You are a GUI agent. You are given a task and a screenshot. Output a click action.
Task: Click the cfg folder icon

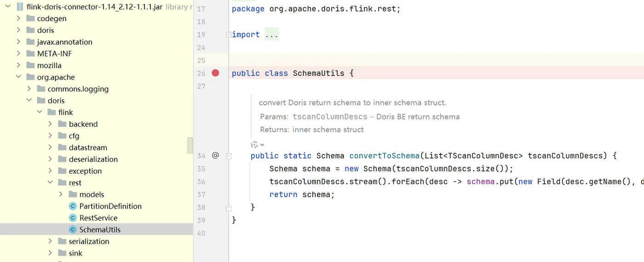[63, 136]
